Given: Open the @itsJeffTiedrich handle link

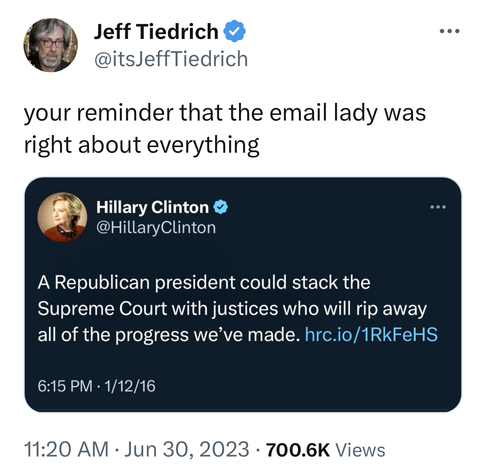Looking at the screenshot, I should [171, 59].
